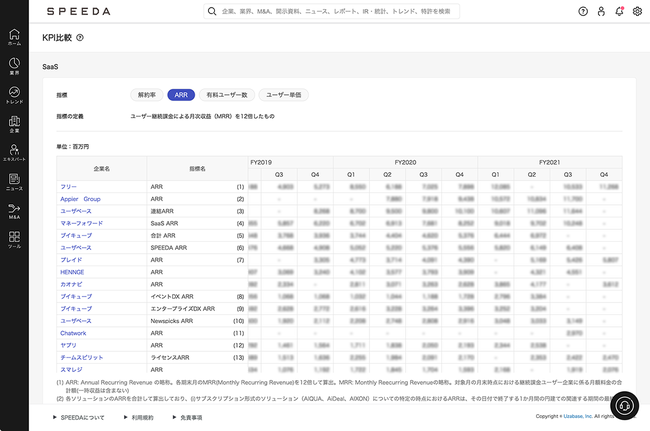Open the カオナビ company link
The width and height of the screenshot is (650, 431).
pos(71,284)
